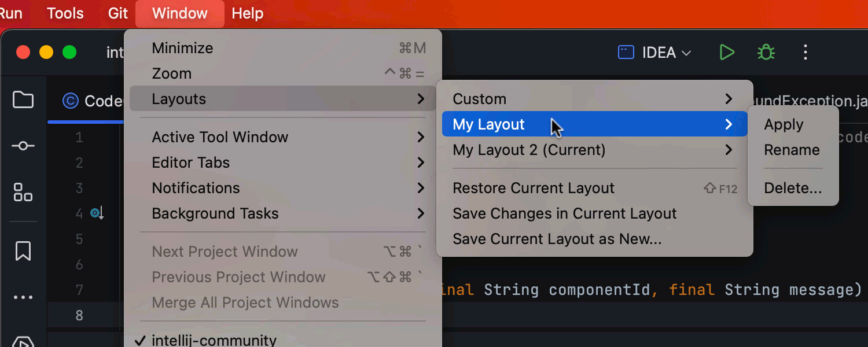The width and height of the screenshot is (868, 347).
Task: Click the More tool windows ellipsis icon
Action: (x=23, y=297)
